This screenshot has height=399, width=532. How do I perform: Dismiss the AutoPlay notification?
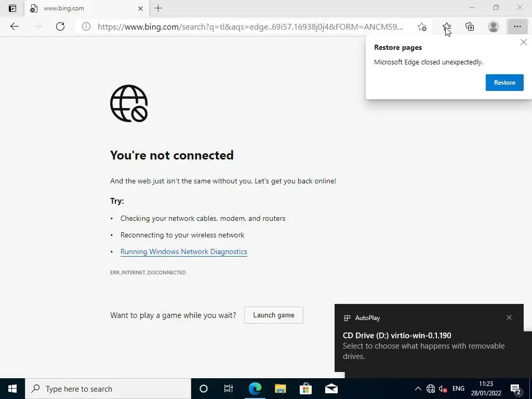pos(509,317)
